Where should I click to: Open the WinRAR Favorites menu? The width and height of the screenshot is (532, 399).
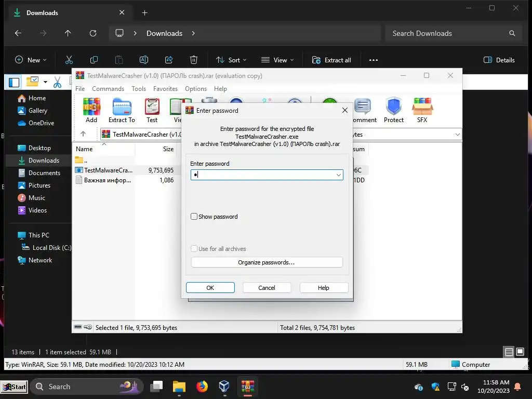tap(165, 88)
